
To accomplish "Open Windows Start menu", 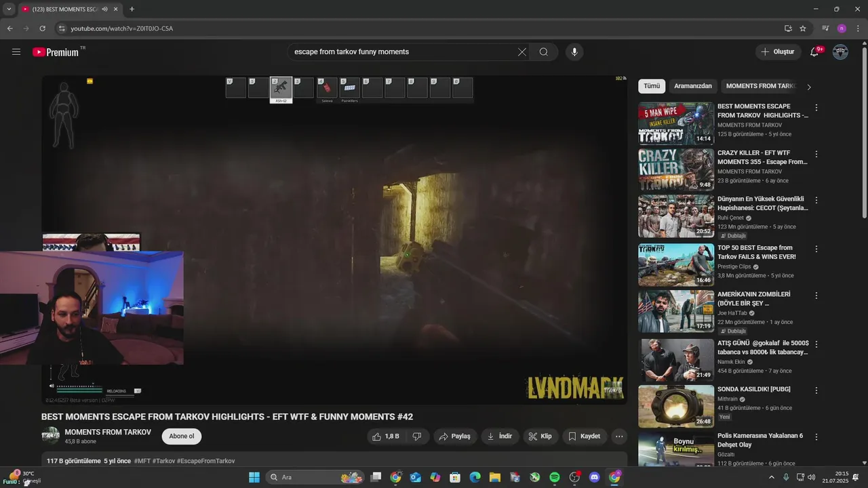I will pos(254,477).
